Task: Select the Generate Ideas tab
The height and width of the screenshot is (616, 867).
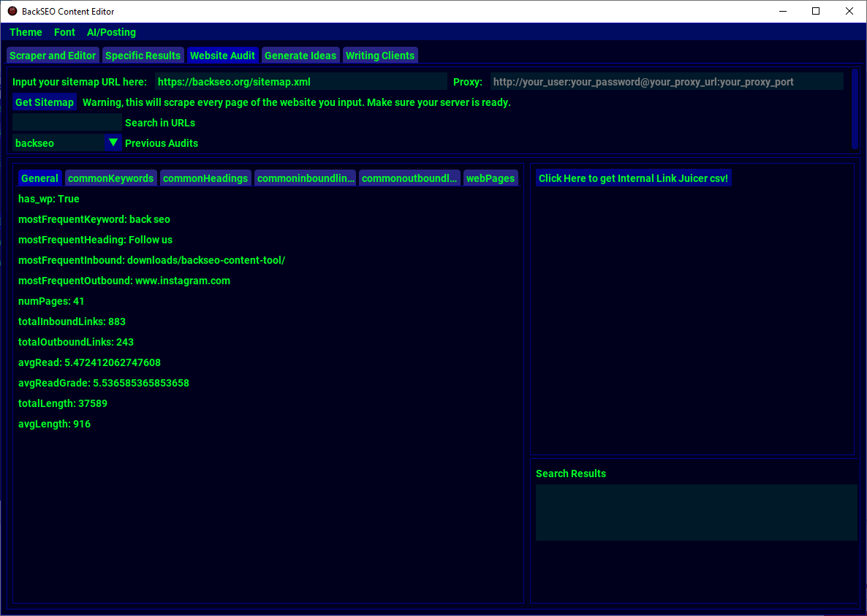Action: click(x=300, y=55)
